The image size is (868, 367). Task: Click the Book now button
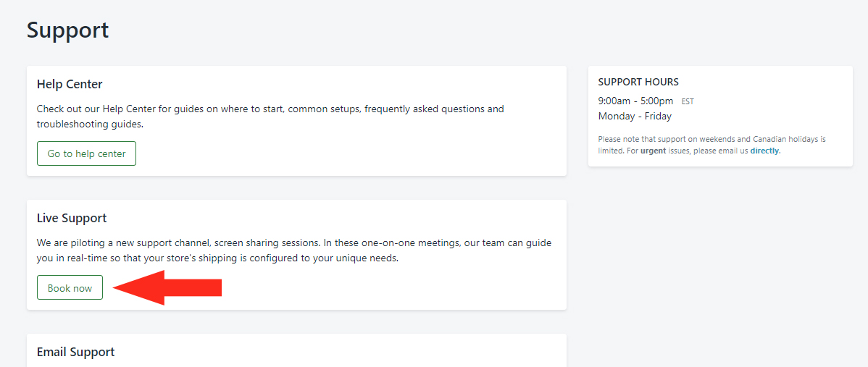[70, 287]
